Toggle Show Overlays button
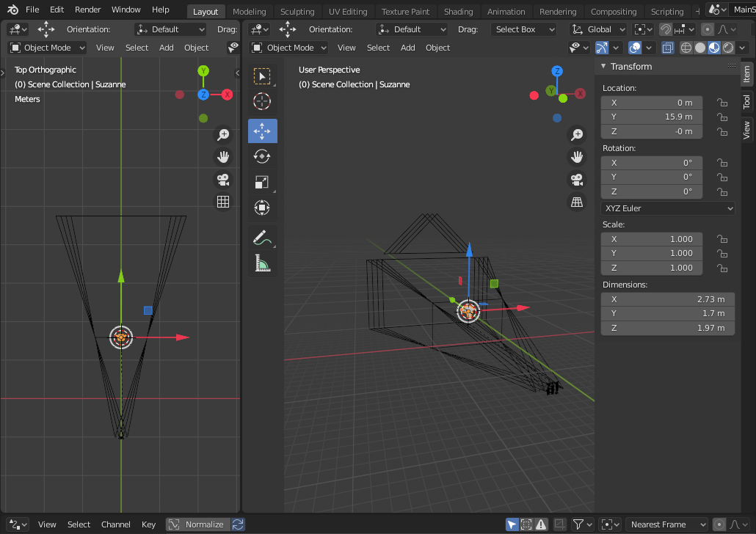This screenshot has height=534, width=756. [635, 48]
